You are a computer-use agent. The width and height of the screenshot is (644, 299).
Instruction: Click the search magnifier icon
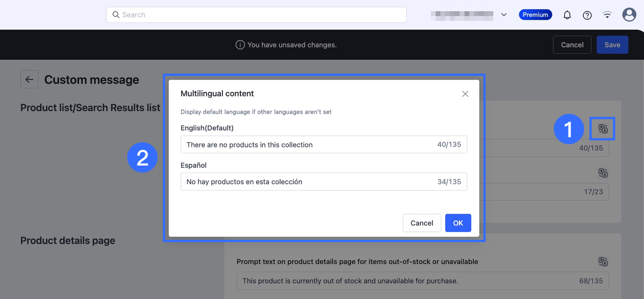coord(116,15)
